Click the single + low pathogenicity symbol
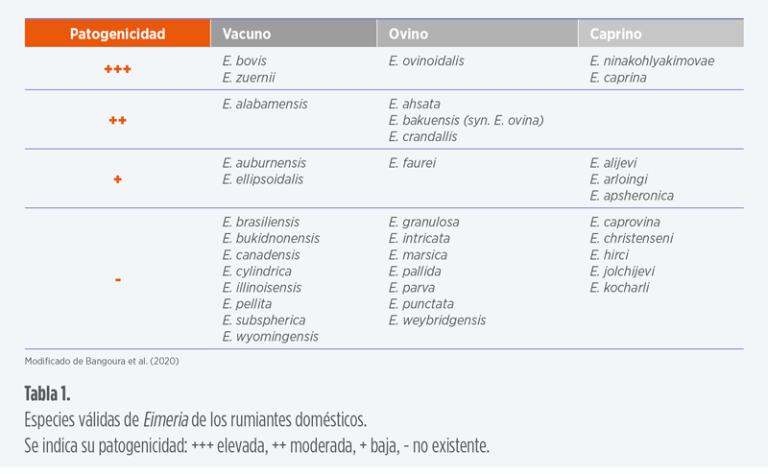768x474 pixels. click(117, 179)
